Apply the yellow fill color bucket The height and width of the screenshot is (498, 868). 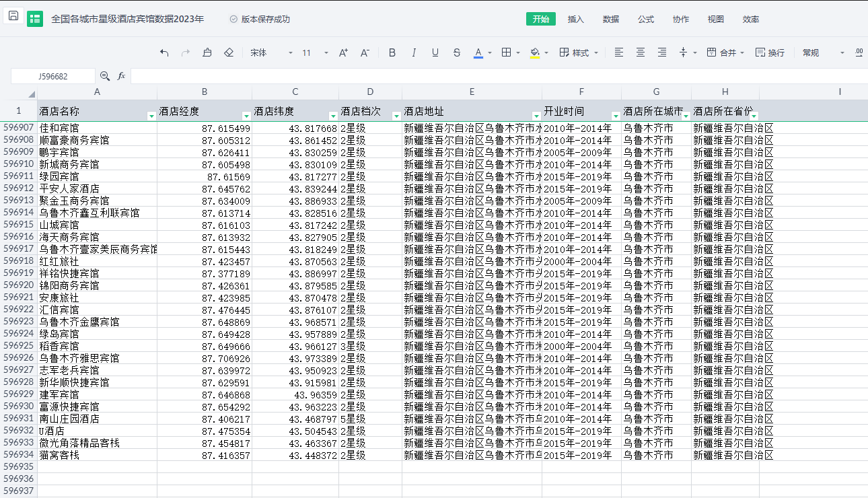pos(535,52)
